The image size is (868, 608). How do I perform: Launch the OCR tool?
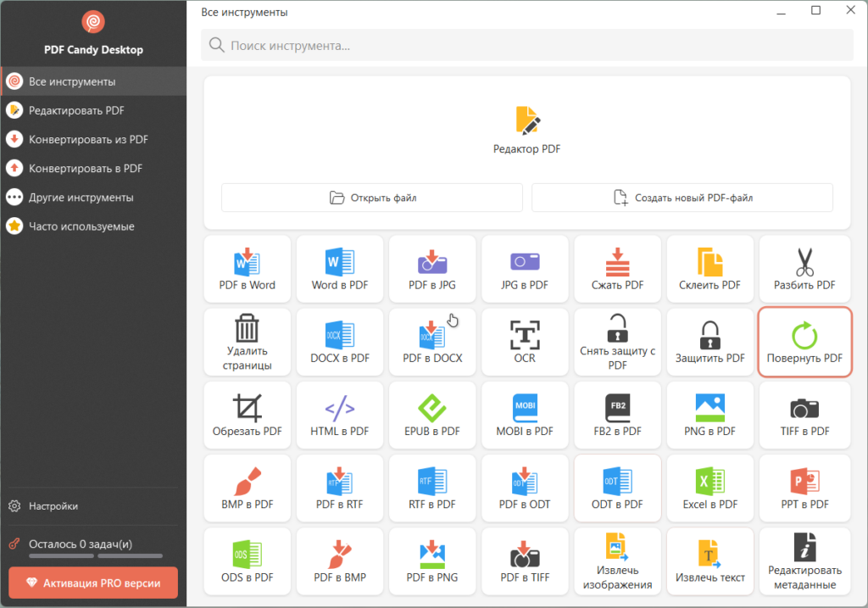pos(524,343)
